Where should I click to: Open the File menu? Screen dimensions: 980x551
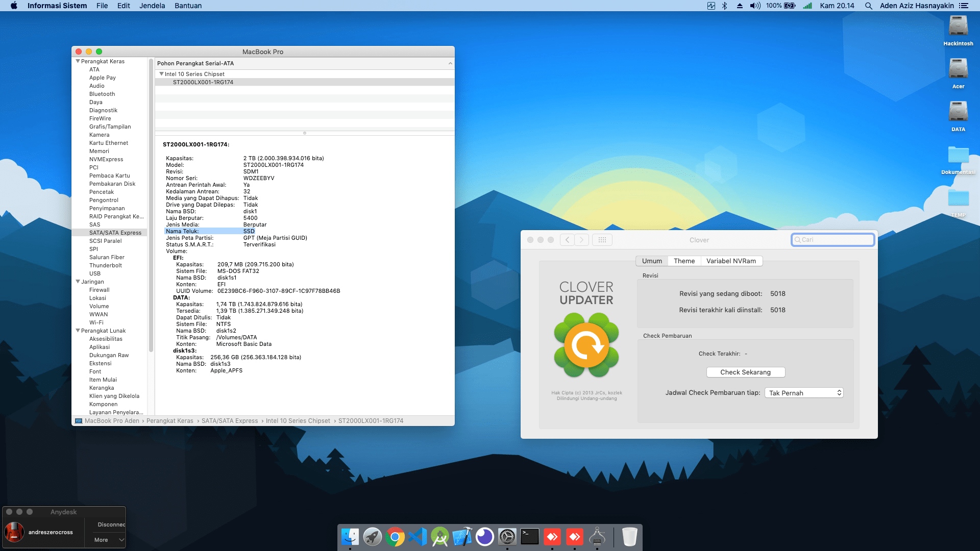coord(102,6)
